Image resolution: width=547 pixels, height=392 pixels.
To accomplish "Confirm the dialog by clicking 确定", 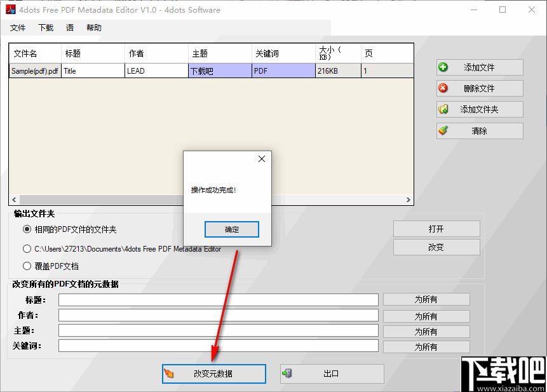I will point(231,229).
